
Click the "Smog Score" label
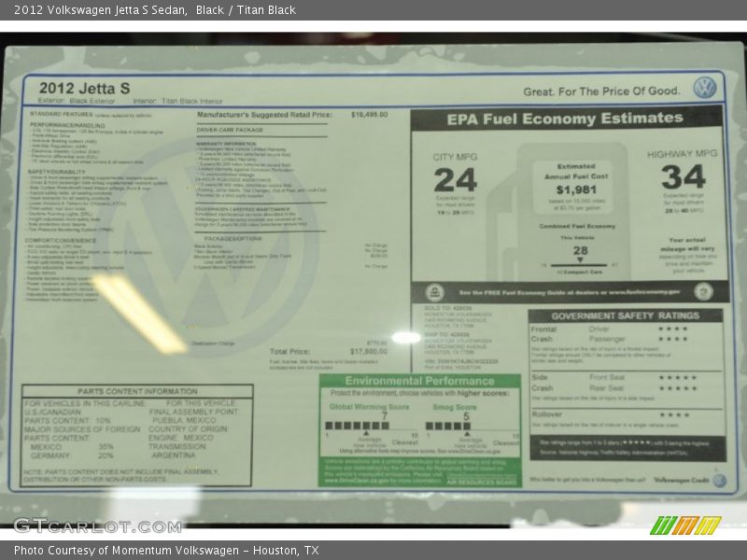click(454, 407)
